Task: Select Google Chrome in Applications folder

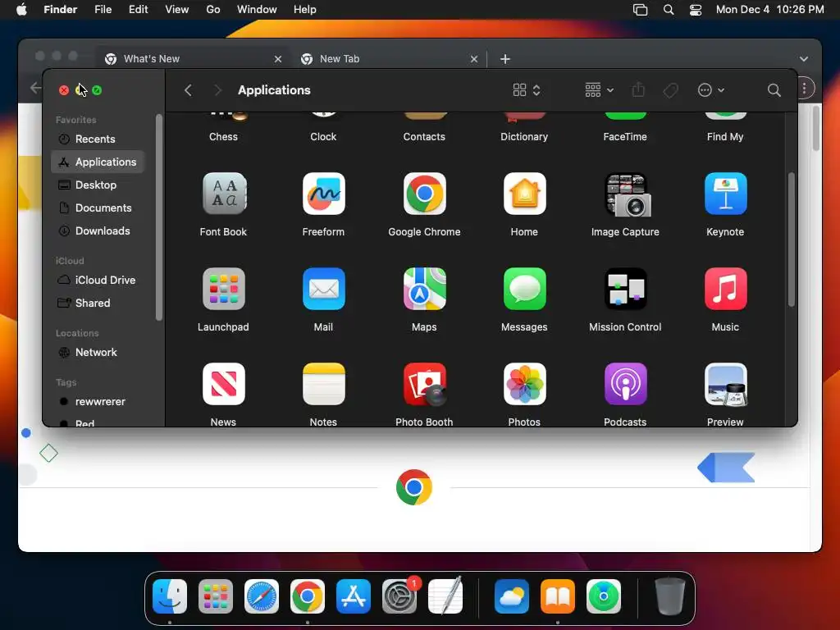Action: click(x=424, y=194)
